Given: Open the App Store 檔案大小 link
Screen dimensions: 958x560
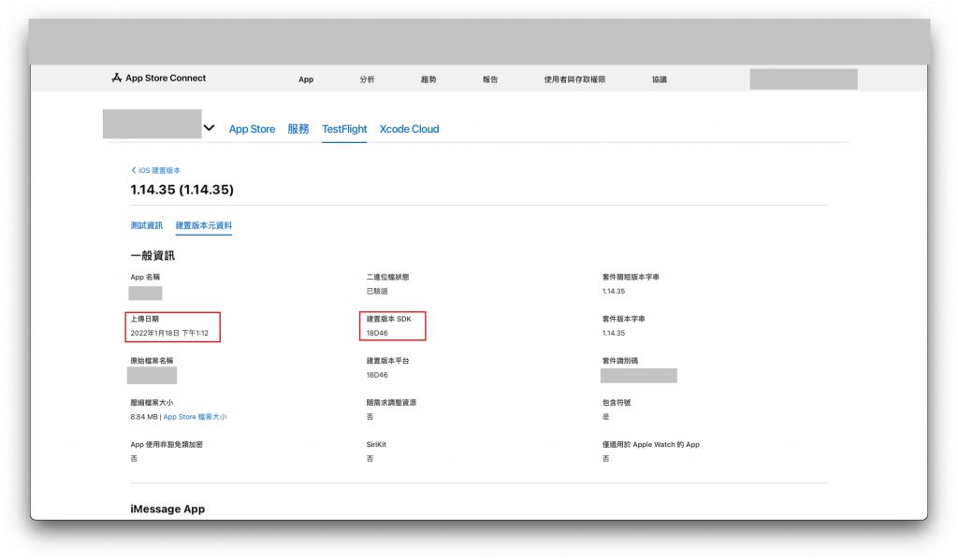Looking at the screenshot, I should (x=195, y=416).
